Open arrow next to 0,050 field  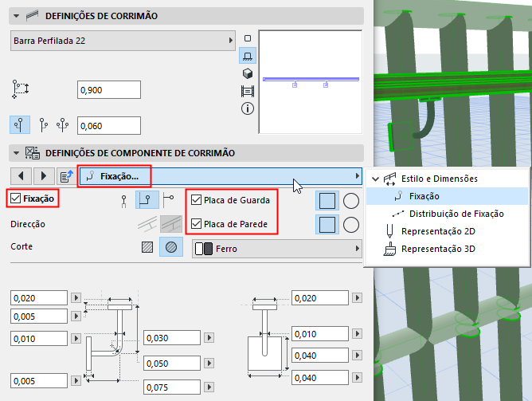pos(209,364)
